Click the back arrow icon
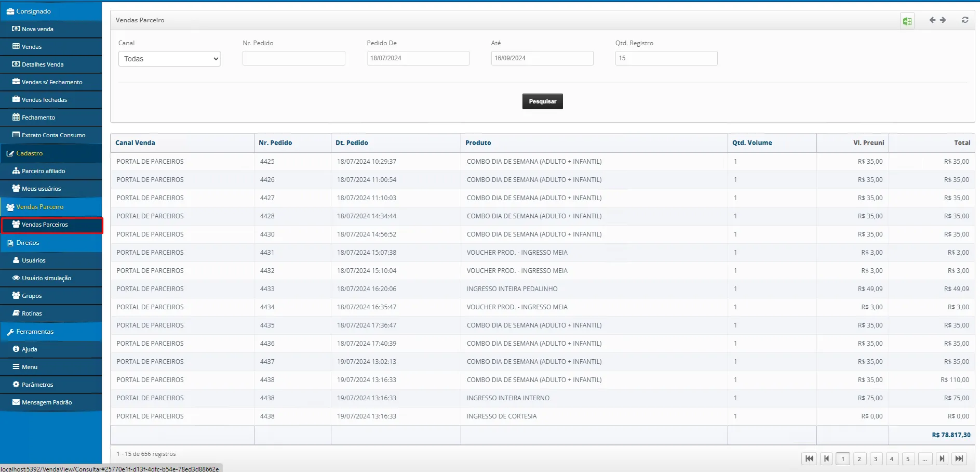This screenshot has width=980, height=472. [932, 20]
